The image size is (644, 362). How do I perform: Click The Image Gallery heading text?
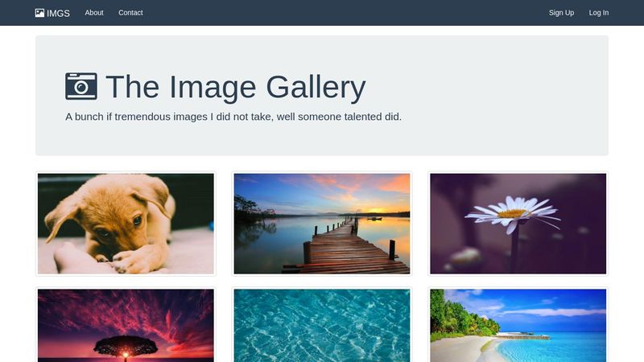point(235,87)
